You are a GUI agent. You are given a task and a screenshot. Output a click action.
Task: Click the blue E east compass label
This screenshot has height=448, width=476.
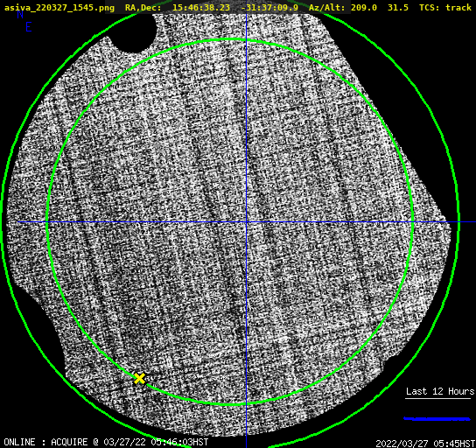(x=29, y=27)
